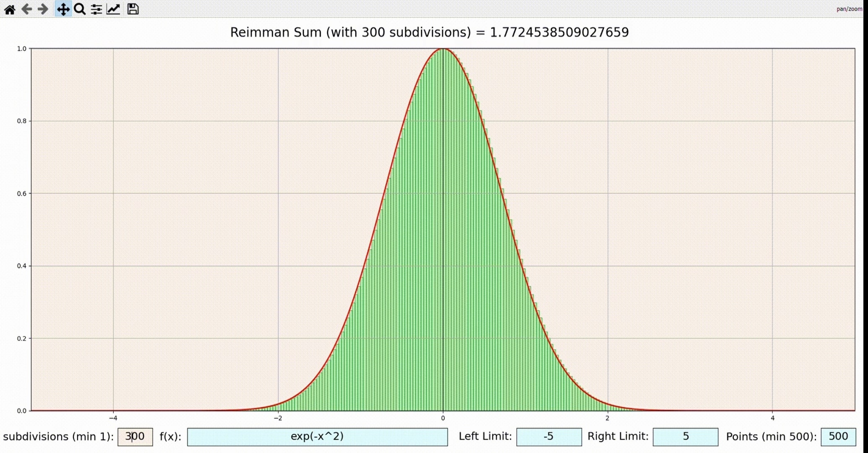The image size is (868, 453).
Task: Click the x-axis tick label 2
Action: pos(607,418)
